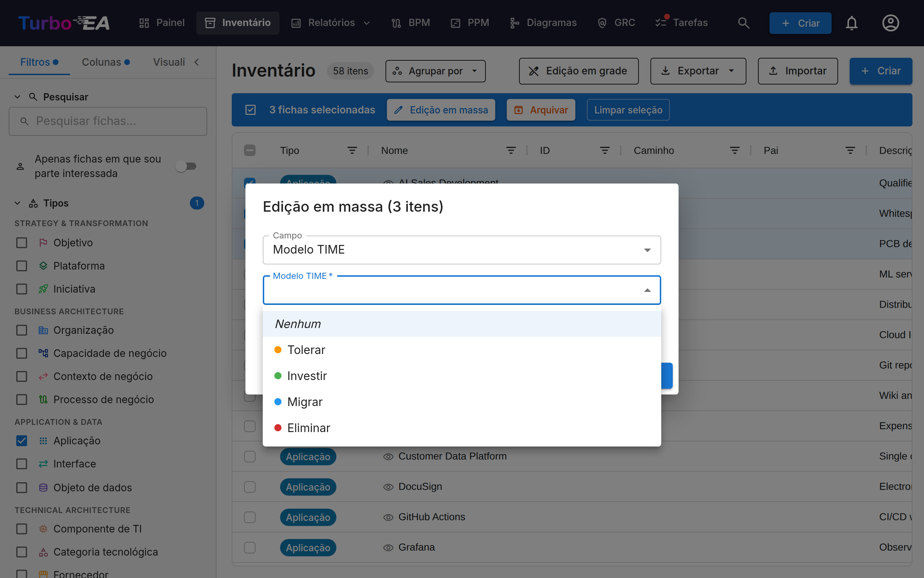Image resolution: width=924 pixels, height=578 pixels.
Task: Focus the Pesquisar fichas search field
Action: tap(108, 121)
